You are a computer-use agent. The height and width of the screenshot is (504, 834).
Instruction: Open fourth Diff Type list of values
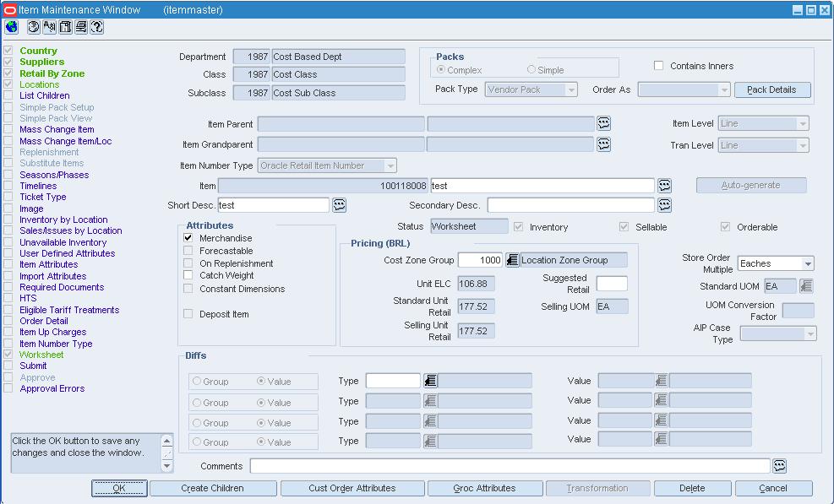pyautogui.click(x=430, y=441)
